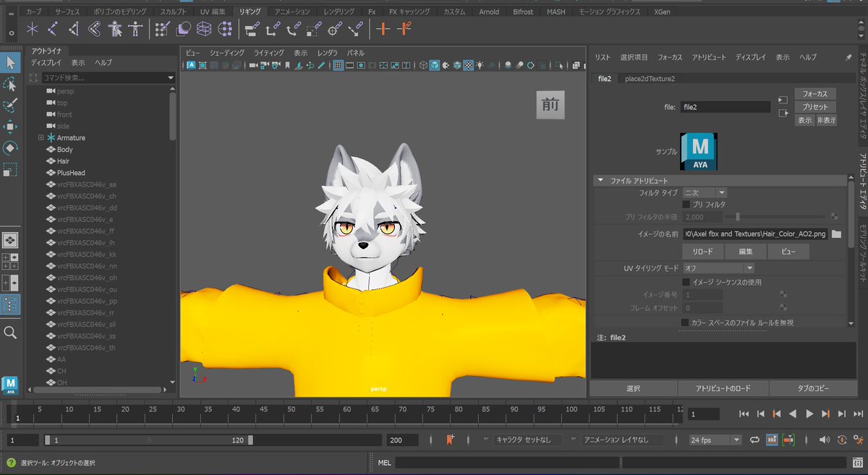Expand the Armature node in outliner
Viewport: 868px width, 475px height.
[41, 137]
